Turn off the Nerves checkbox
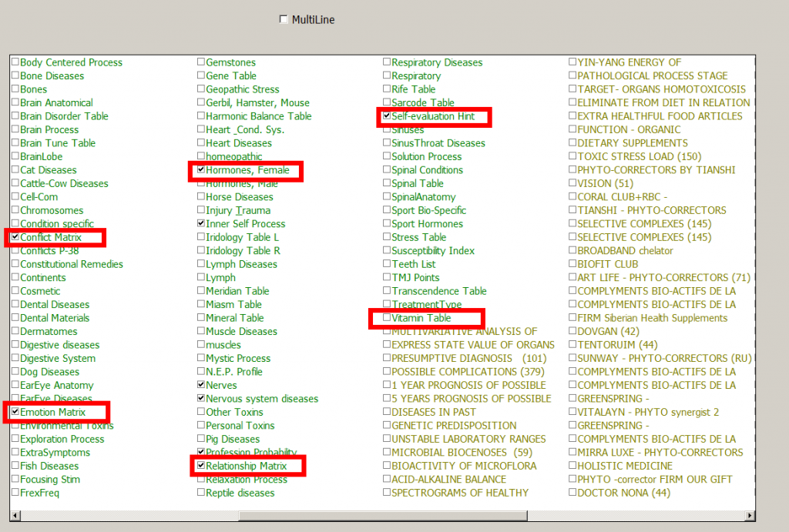Screen dimensions: 789x532 [x=201, y=385]
